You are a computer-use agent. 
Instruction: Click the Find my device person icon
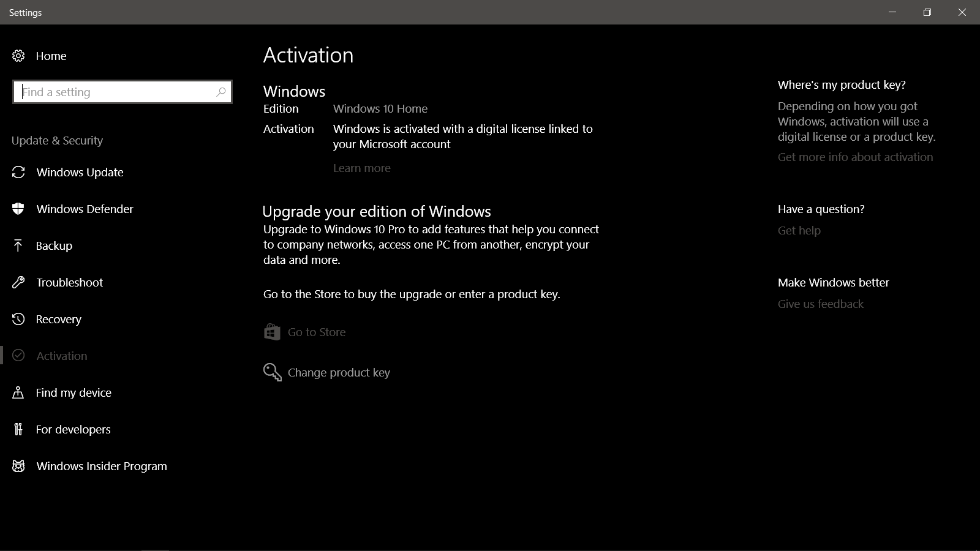18,392
